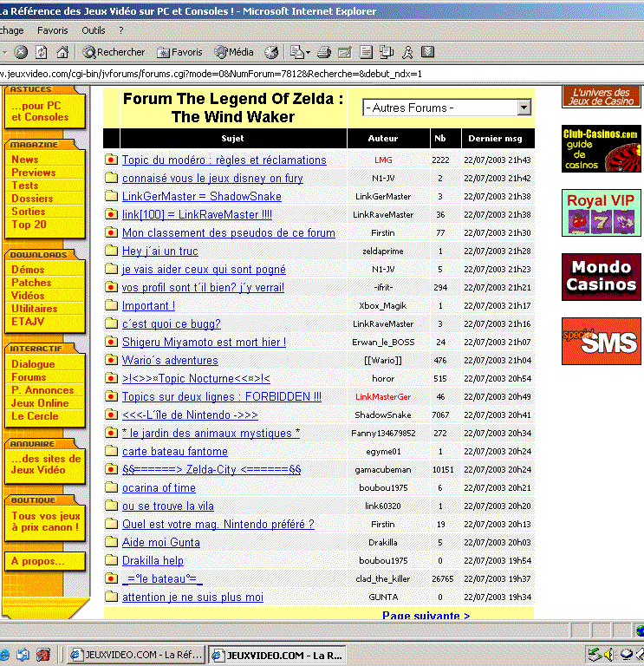
Task: Click the Edit page toolbar icon
Action: 345,52
